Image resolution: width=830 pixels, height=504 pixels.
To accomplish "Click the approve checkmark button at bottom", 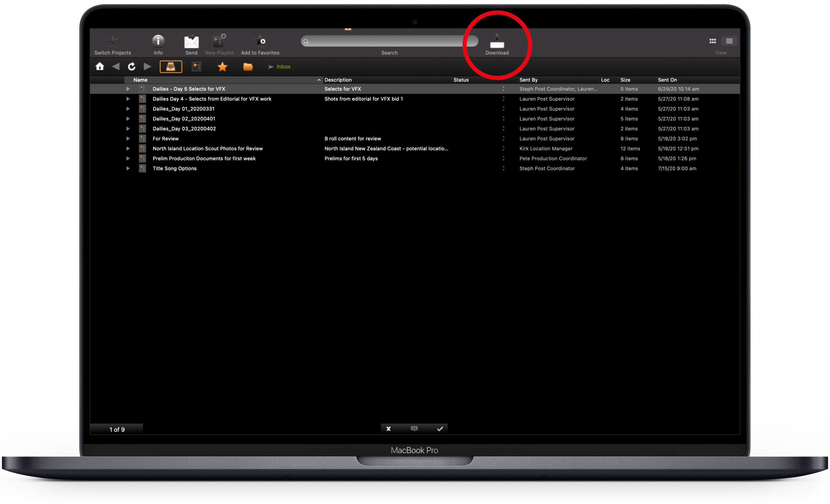I will [x=440, y=429].
